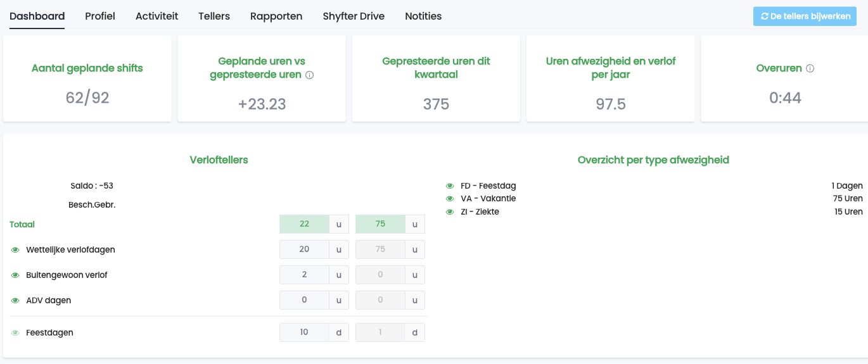The width and height of the screenshot is (868, 364).
Task: Click Overzicht per type afwezigheid heading
Action: click(x=653, y=160)
